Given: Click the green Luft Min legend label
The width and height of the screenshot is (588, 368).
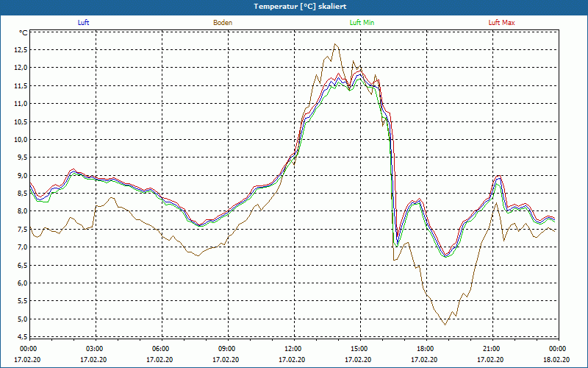Looking at the screenshot, I should click(x=362, y=23).
